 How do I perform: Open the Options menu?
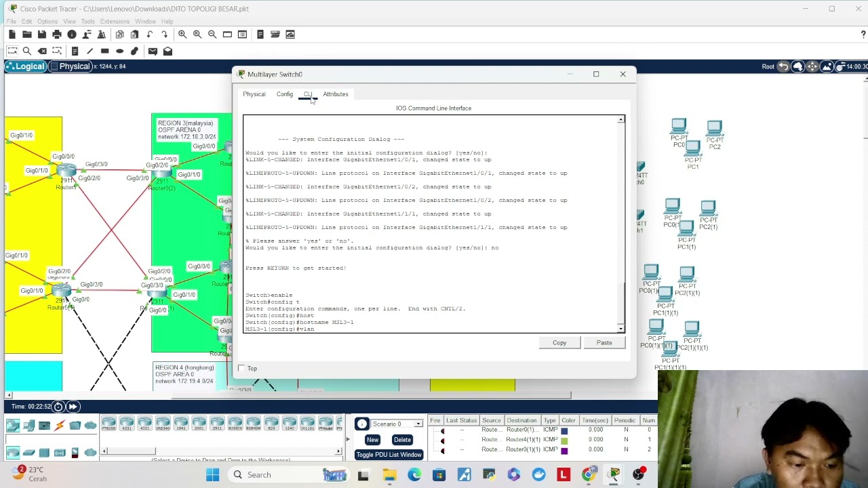47,22
